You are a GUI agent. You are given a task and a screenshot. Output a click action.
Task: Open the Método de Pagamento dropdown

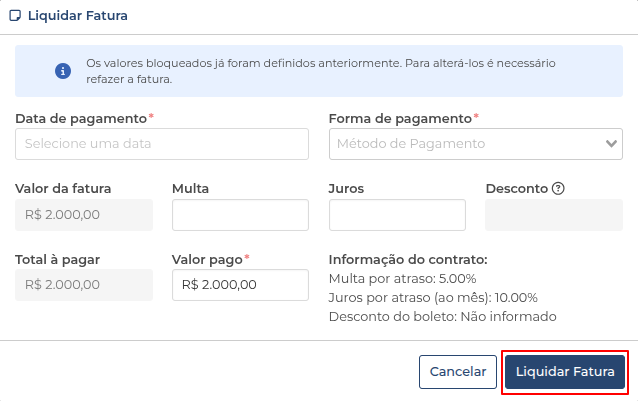tap(476, 144)
